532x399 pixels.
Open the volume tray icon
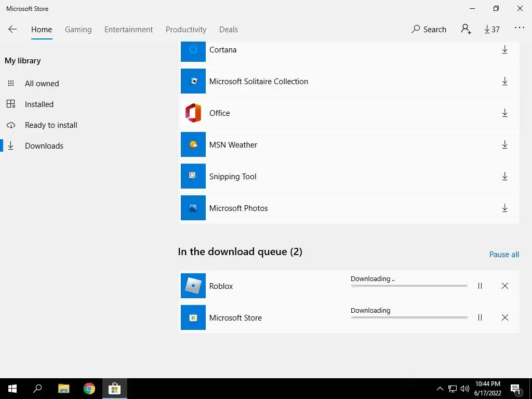point(465,389)
